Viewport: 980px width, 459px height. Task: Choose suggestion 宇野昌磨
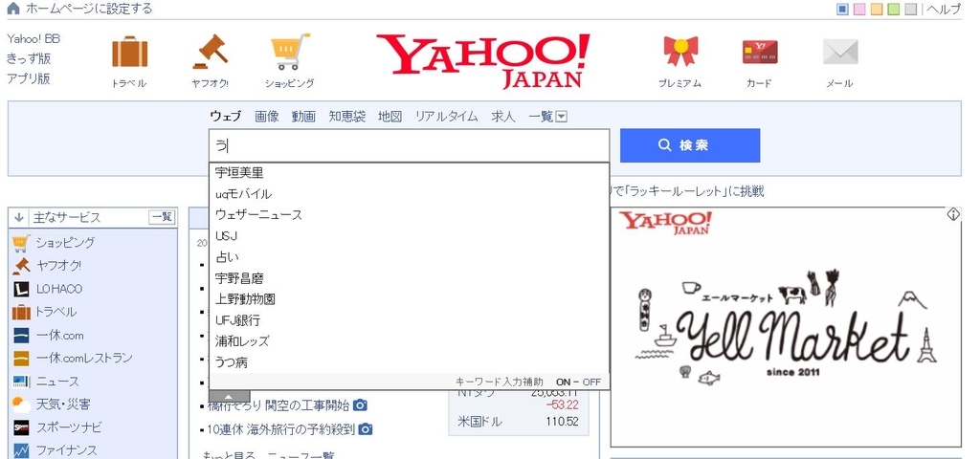pyautogui.click(x=409, y=278)
